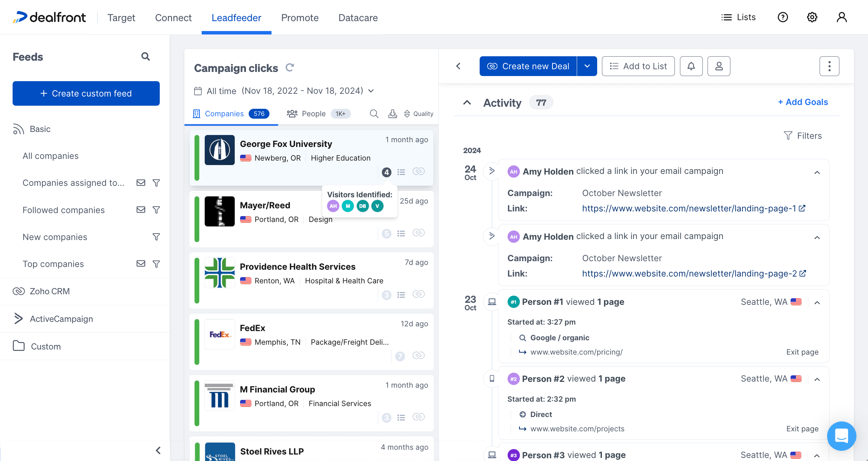Screen dimensions: 868x461
Task: Switch to the People tab
Action: point(313,114)
